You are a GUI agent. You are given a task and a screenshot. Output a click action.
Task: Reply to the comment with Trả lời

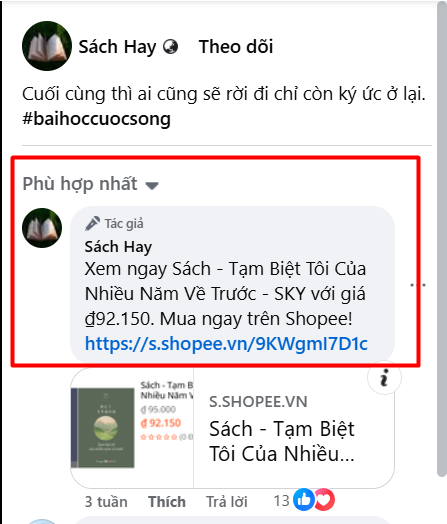click(x=227, y=502)
